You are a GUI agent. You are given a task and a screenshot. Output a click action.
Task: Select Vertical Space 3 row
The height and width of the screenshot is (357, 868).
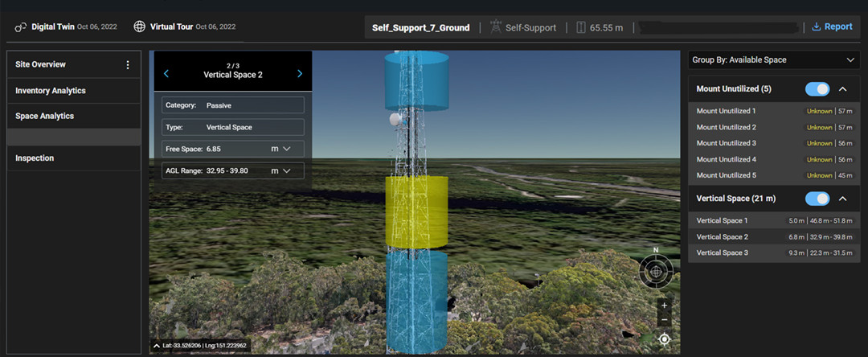(x=774, y=253)
